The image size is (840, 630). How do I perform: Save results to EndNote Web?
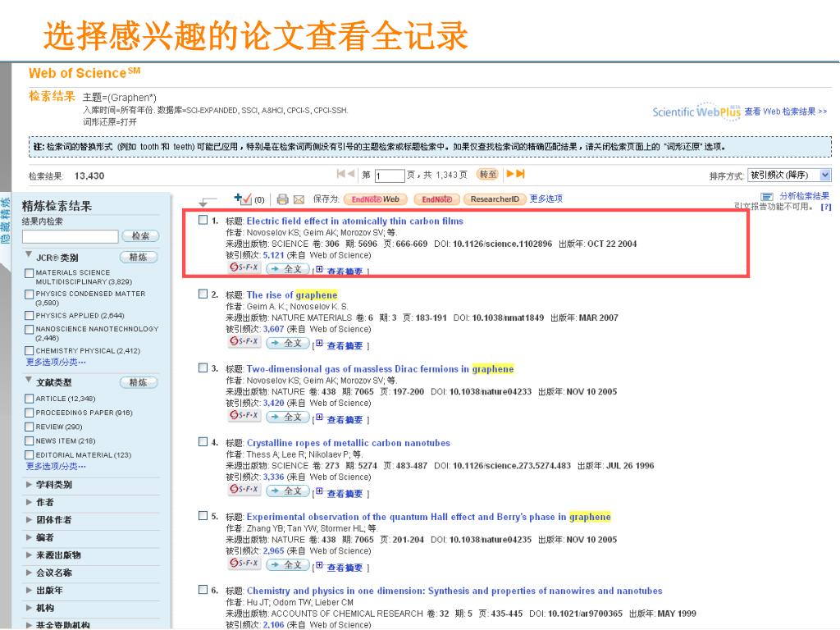(x=376, y=199)
